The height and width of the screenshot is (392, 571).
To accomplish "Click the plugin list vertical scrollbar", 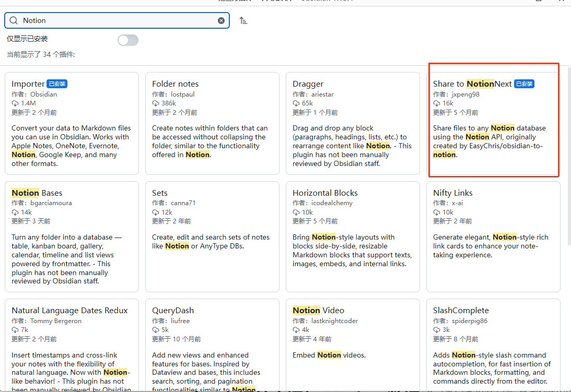I will tap(569, 157).
